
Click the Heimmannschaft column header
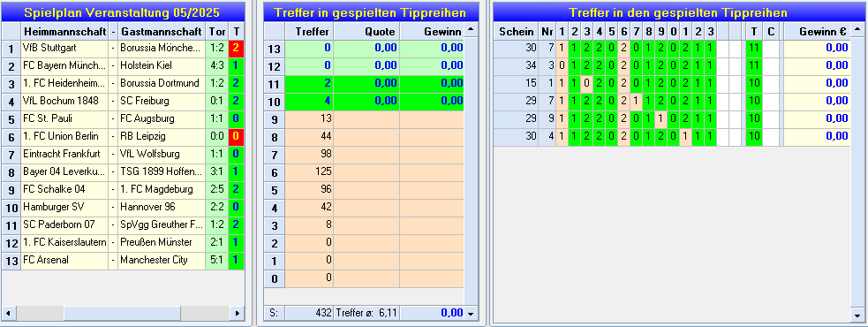point(64,32)
